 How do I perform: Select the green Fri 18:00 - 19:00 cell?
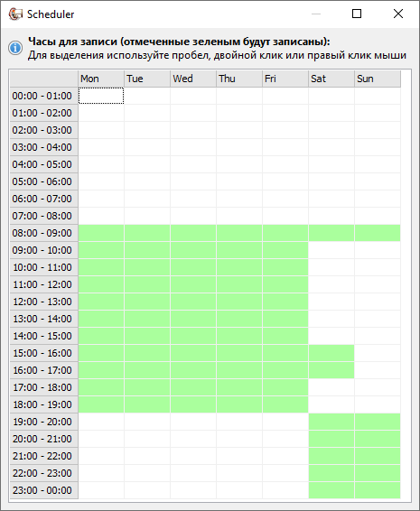tap(285, 404)
